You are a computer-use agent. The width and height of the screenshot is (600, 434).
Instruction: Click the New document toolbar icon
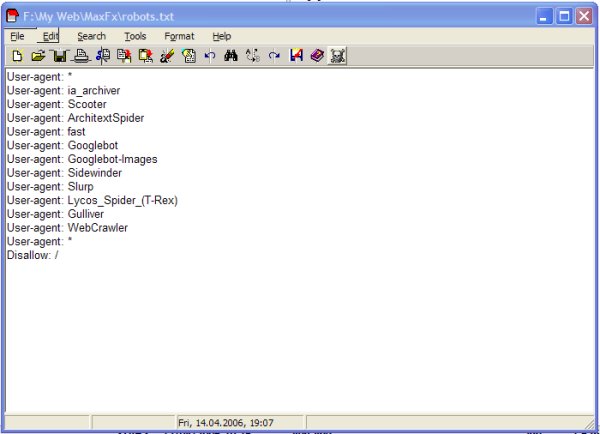16,57
